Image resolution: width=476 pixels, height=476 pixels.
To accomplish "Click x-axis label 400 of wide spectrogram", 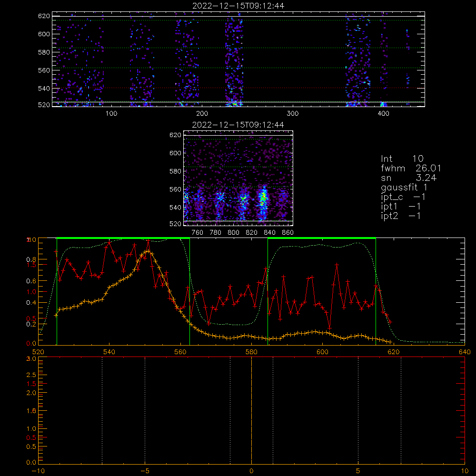I will point(383,114).
